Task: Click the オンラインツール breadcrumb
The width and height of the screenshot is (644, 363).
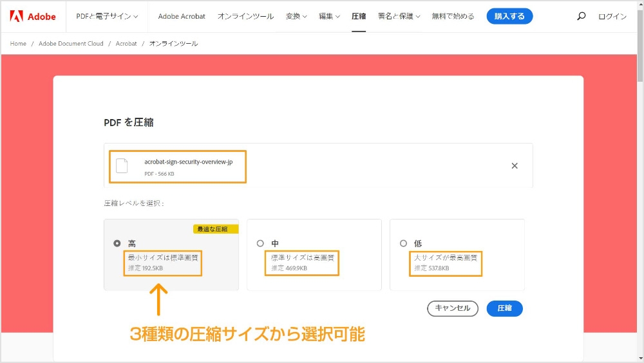Action: pyautogui.click(x=173, y=44)
